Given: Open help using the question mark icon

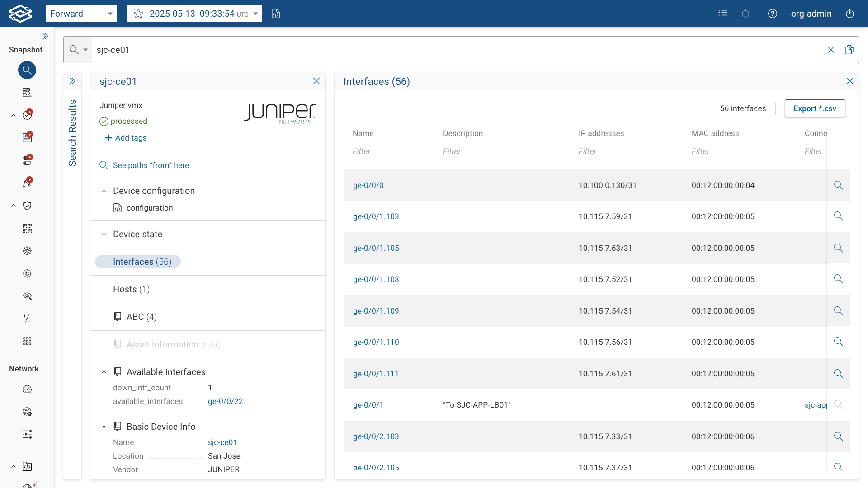Looking at the screenshot, I should pyautogui.click(x=773, y=14).
